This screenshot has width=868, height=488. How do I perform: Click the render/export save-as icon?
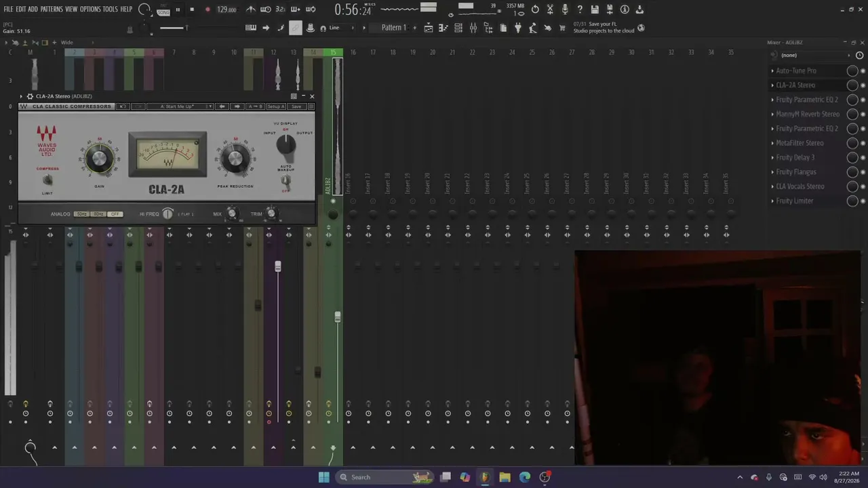pyautogui.click(x=610, y=9)
